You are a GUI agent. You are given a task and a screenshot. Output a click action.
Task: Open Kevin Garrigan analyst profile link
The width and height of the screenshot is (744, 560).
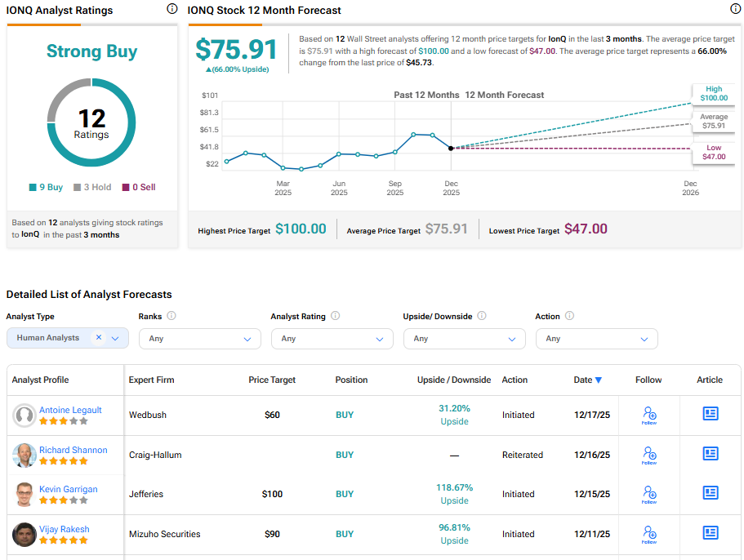coord(69,489)
